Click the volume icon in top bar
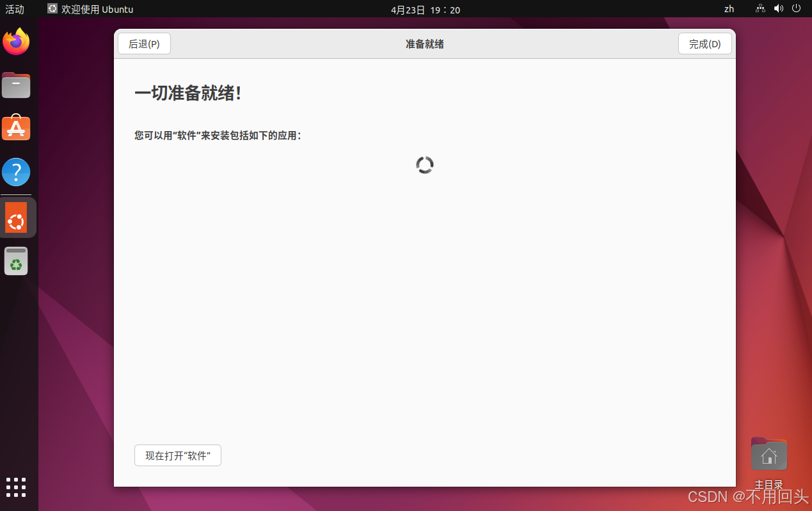 click(x=779, y=9)
